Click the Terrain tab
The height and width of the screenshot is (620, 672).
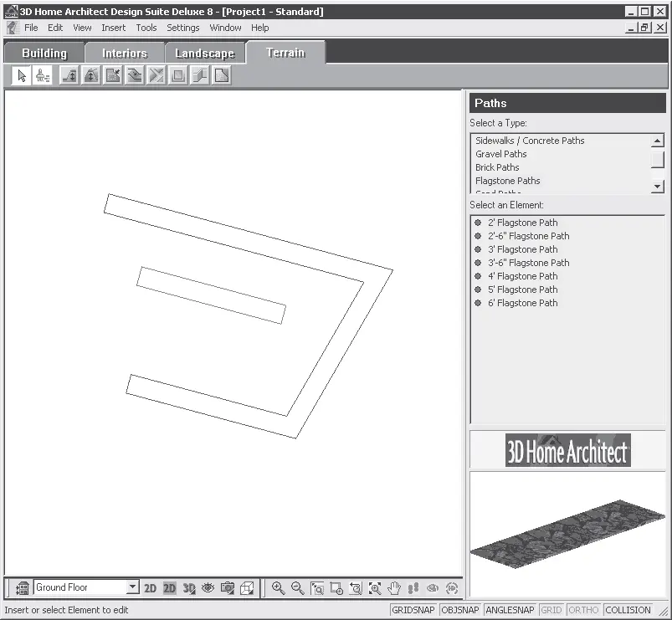click(285, 53)
